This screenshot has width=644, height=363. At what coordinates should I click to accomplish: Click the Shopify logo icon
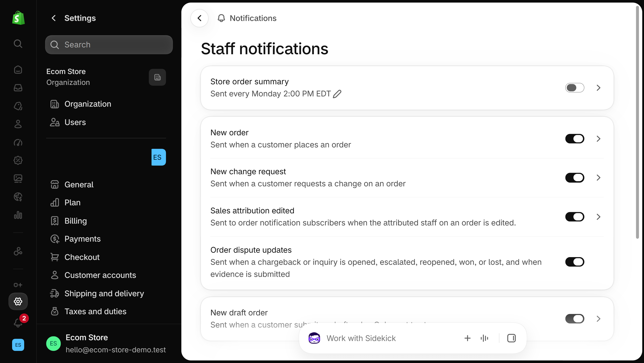click(x=18, y=18)
